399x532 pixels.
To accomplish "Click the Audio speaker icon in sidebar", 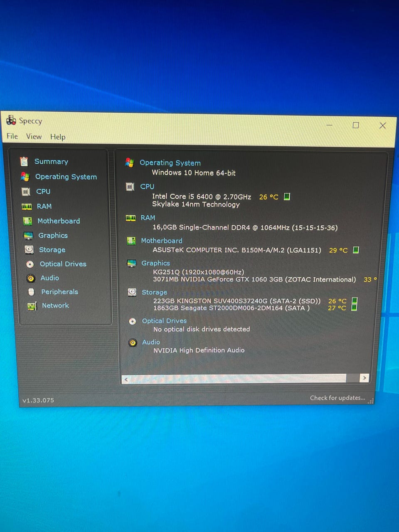I will pos(31,278).
